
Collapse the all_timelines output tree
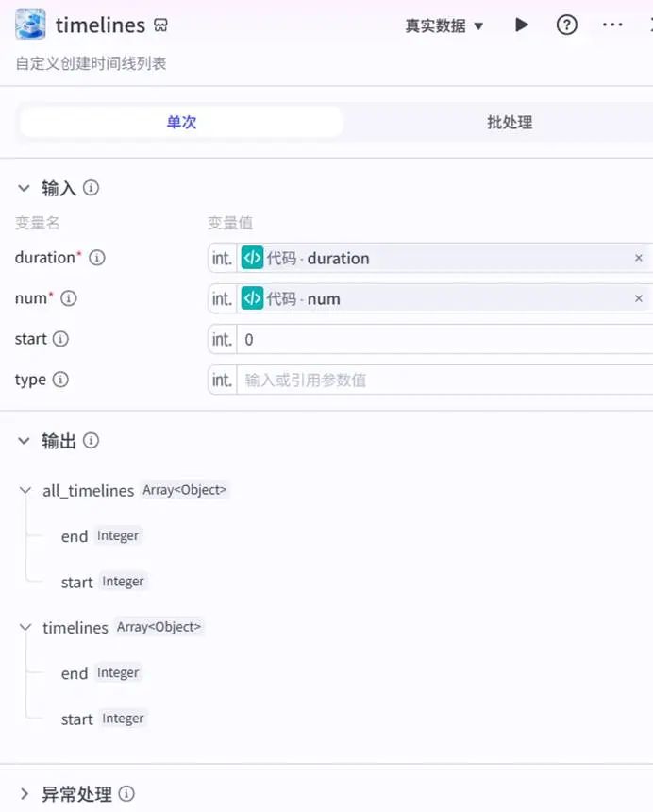25,490
